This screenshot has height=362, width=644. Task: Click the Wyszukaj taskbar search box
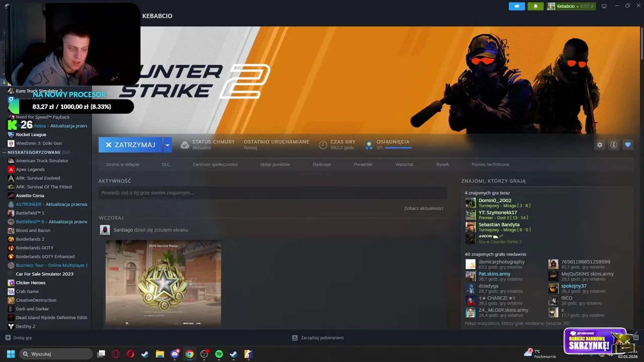pyautogui.click(x=56, y=354)
